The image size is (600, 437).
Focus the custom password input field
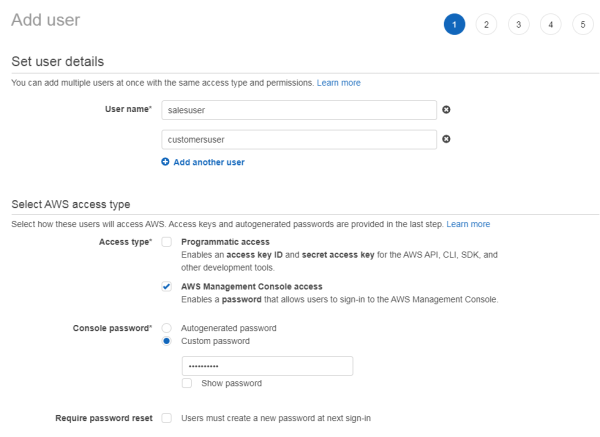pos(266,366)
